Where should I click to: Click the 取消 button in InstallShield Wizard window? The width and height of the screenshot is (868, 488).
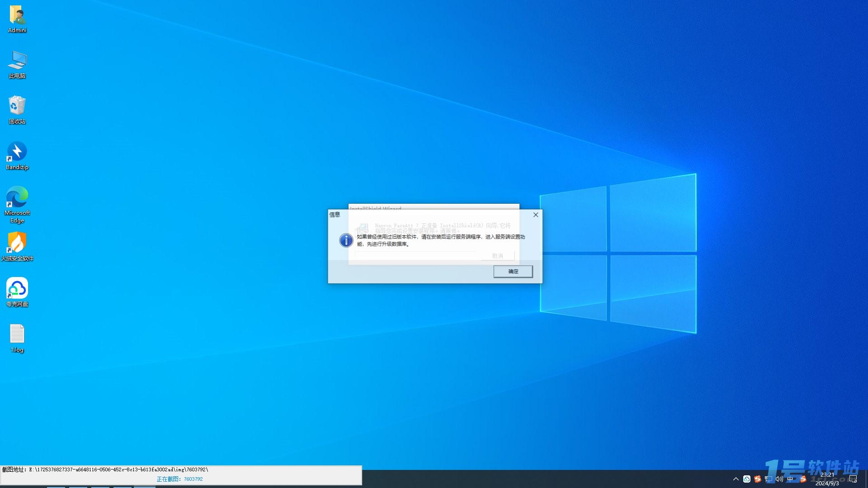click(497, 256)
